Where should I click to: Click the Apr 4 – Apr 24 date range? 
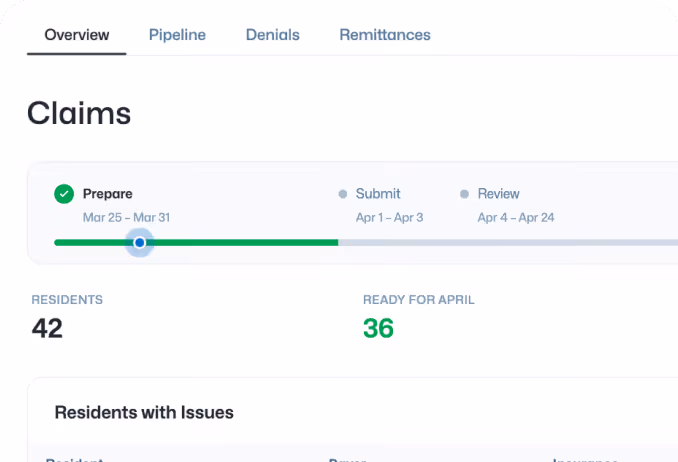point(516,218)
